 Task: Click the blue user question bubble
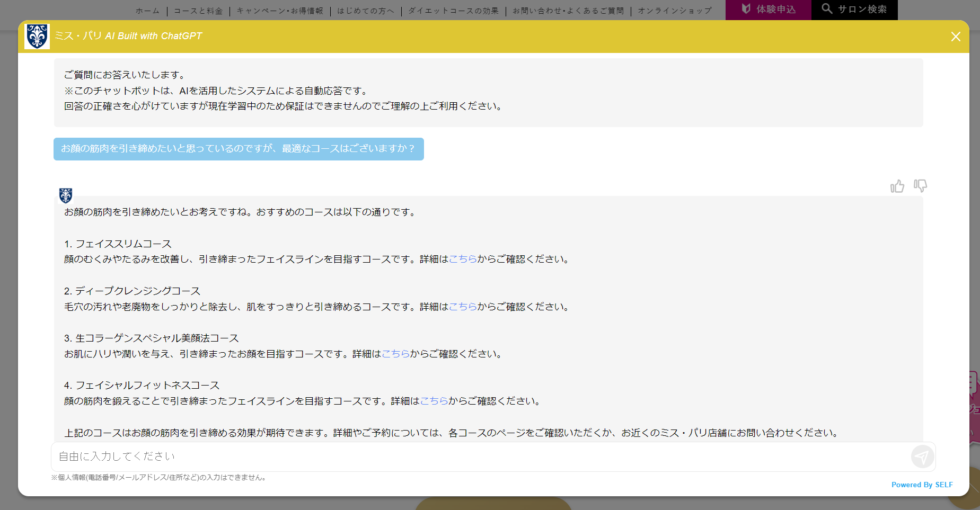coord(239,149)
